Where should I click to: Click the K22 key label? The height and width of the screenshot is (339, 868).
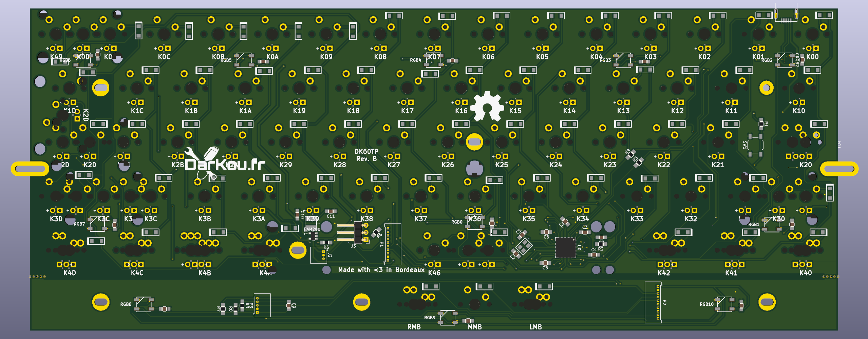(664, 165)
